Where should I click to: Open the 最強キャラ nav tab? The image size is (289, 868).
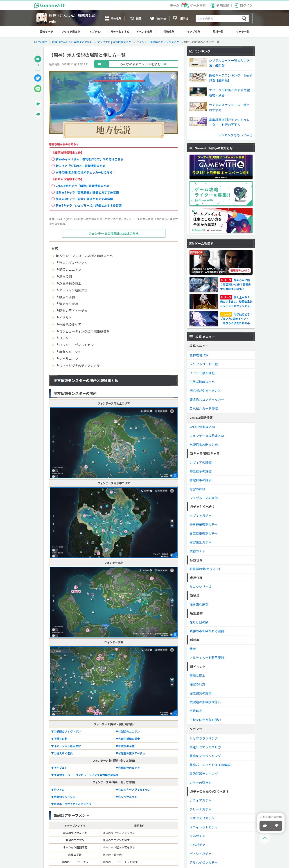pos(46,32)
